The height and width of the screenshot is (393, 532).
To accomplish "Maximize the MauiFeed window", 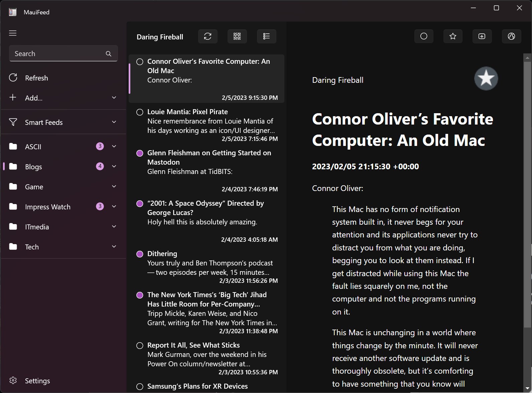I will tap(496, 8).
